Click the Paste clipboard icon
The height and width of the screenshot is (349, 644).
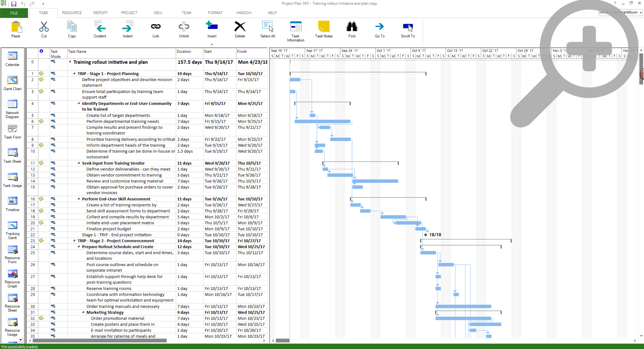[16, 26]
